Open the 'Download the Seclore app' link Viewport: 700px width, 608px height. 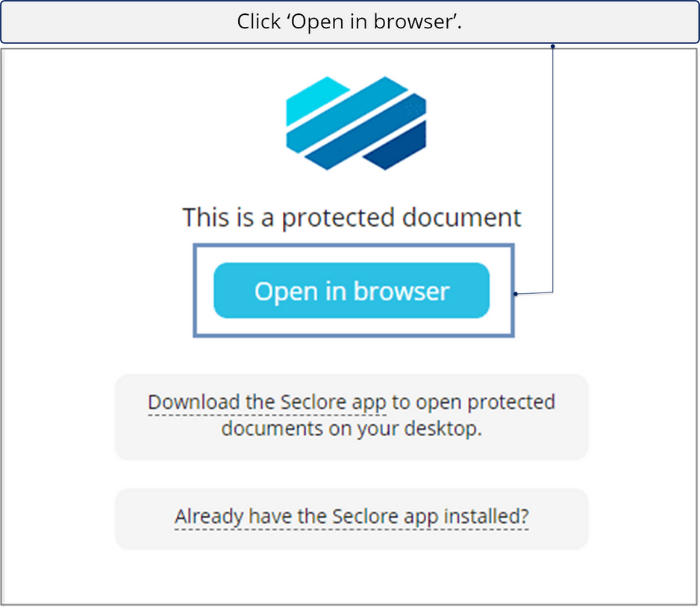click(267, 402)
